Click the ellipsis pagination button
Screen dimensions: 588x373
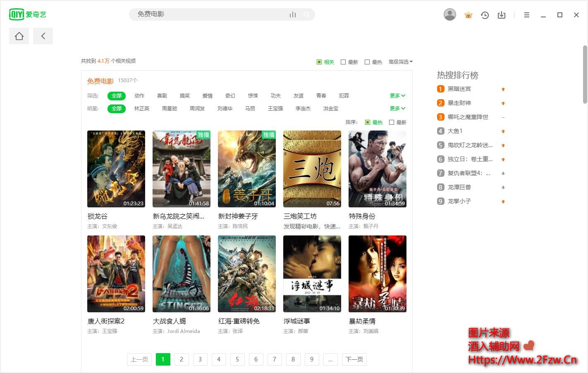(x=330, y=359)
